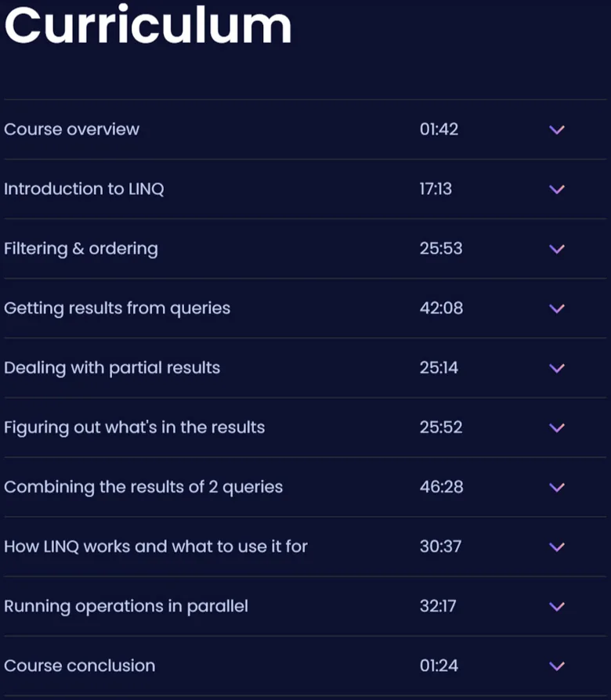Click the 46:28 duration label
The width and height of the screenshot is (611, 700).
click(x=441, y=487)
